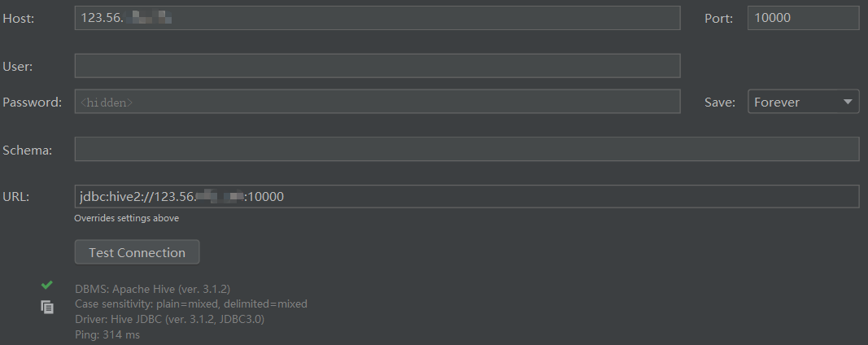Click the copy to clipboard icon
This screenshot has height=345, width=868.
click(x=47, y=307)
